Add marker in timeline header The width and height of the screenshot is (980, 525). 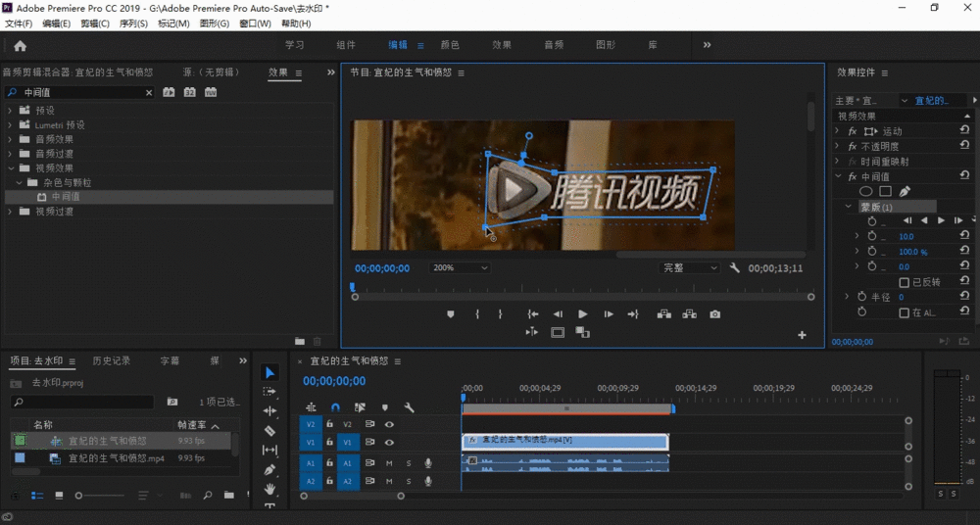click(x=385, y=406)
